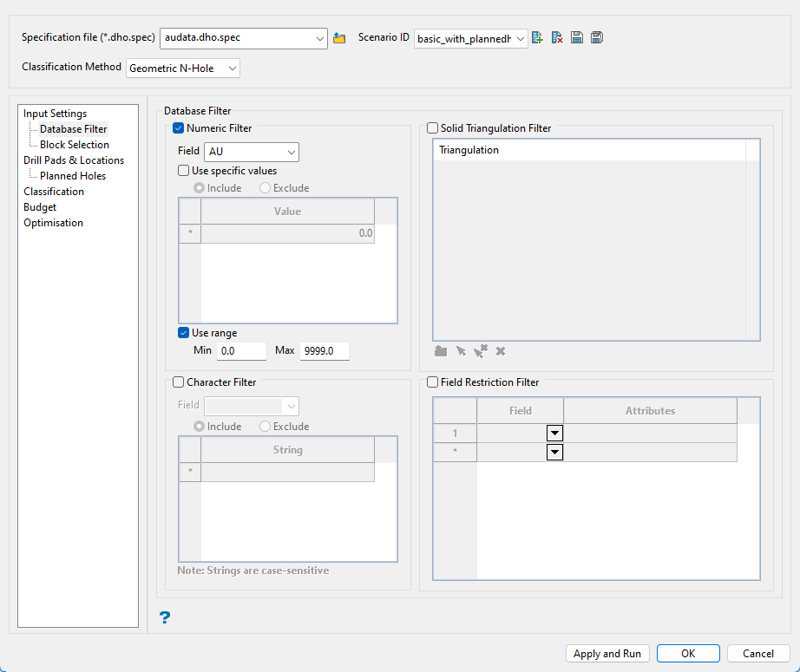This screenshot has height=672, width=800.
Task: Click the Max range input field
Action: tap(325, 351)
